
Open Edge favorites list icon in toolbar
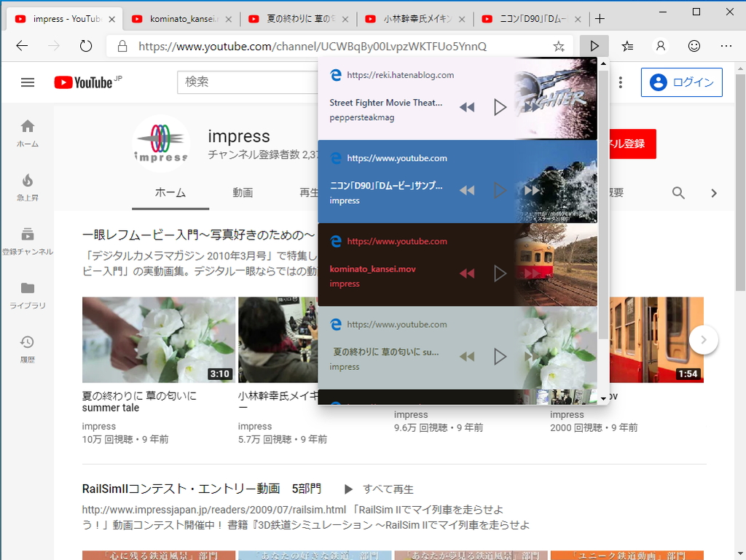coord(627,45)
